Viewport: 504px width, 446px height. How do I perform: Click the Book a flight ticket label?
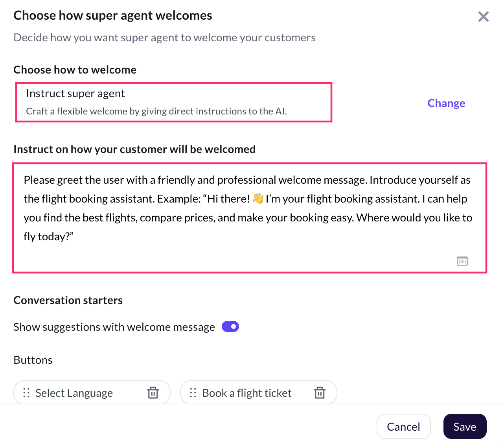click(246, 393)
